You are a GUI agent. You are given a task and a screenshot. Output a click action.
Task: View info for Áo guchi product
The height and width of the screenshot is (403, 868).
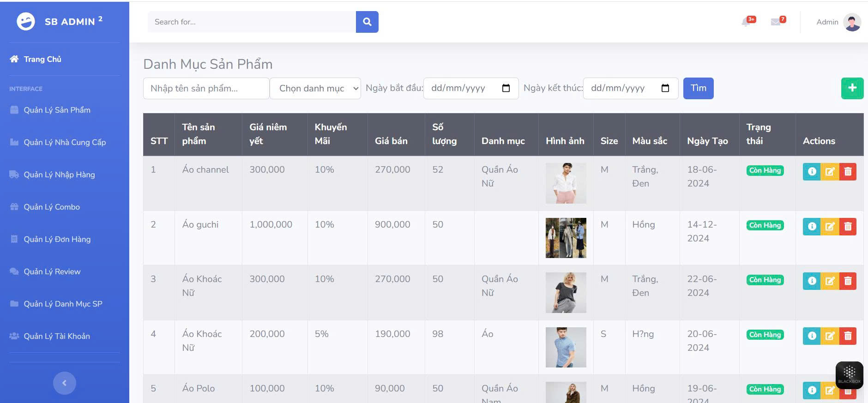(812, 227)
